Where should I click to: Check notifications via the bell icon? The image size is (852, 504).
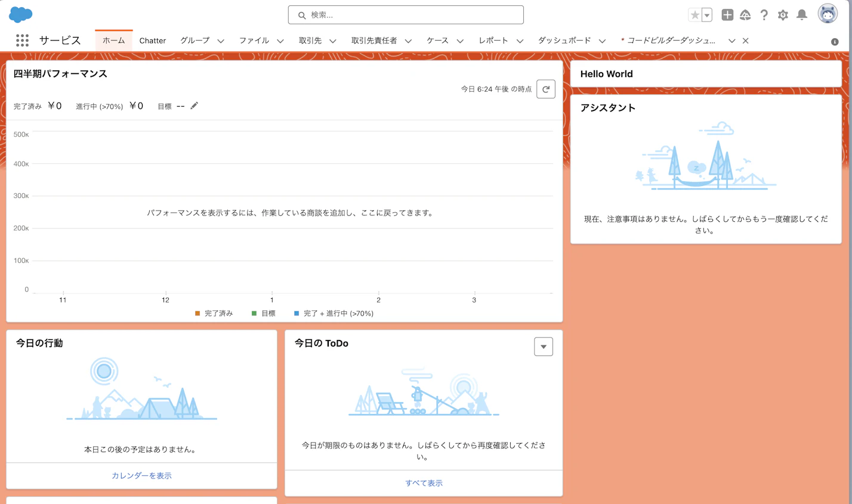click(x=801, y=15)
